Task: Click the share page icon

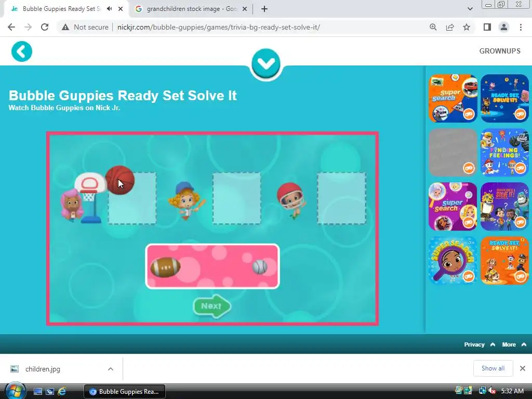Action: pos(450,27)
